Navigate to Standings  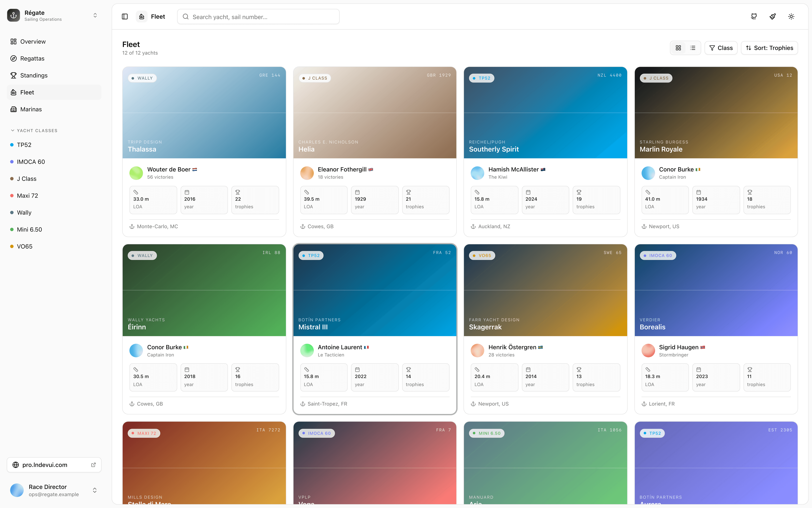54,75
